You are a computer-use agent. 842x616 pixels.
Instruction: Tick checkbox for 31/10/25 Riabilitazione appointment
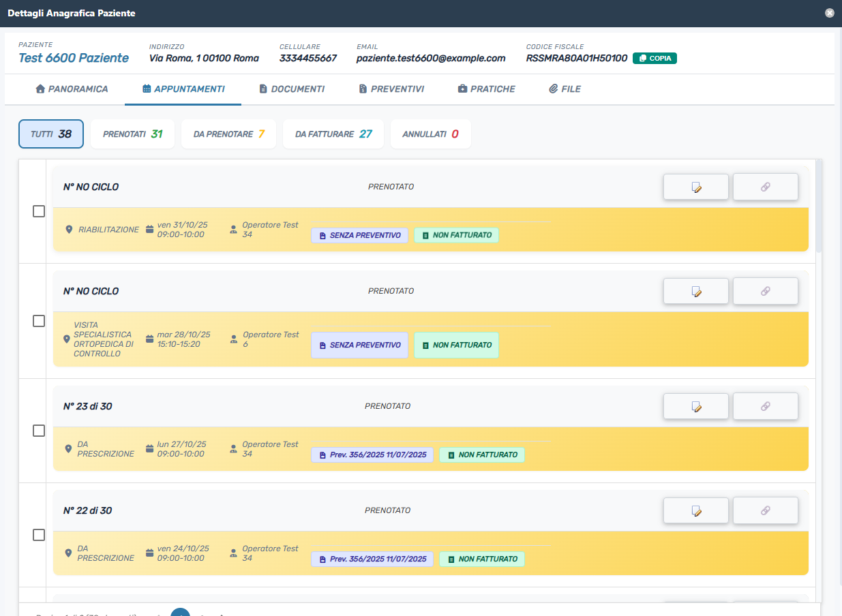point(39,211)
